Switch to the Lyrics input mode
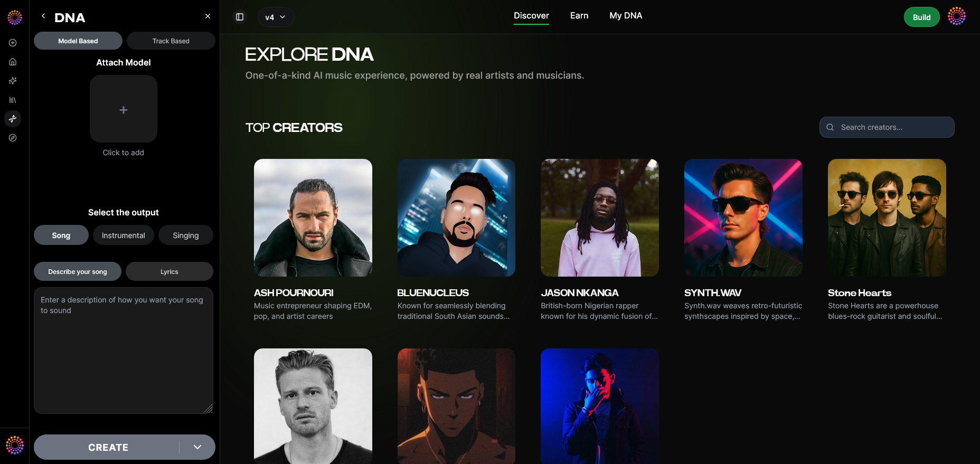Viewport: 980px width, 464px height. point(169,271)
